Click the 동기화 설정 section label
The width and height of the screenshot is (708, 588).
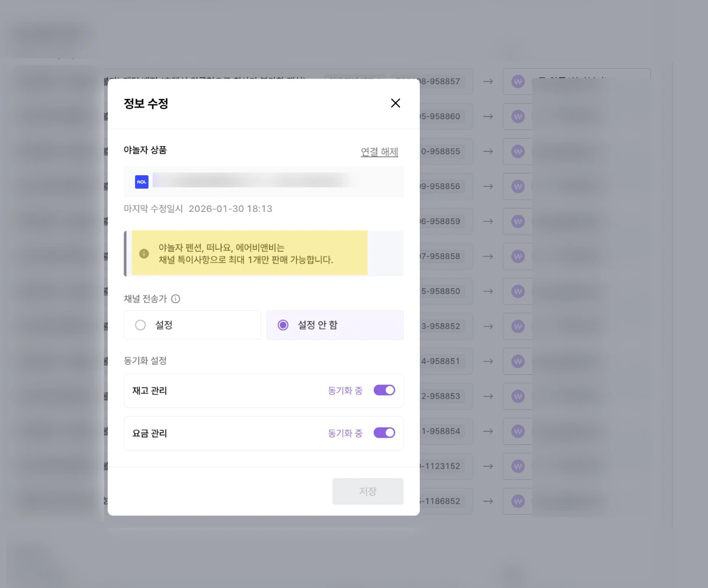point(145,360)
